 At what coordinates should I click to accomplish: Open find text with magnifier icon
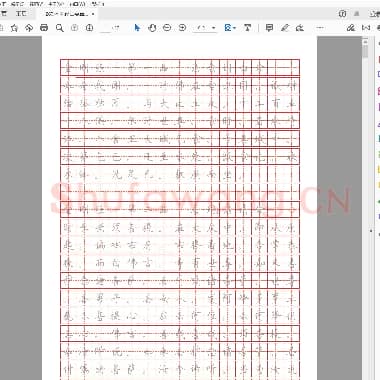tap(60, 28)
